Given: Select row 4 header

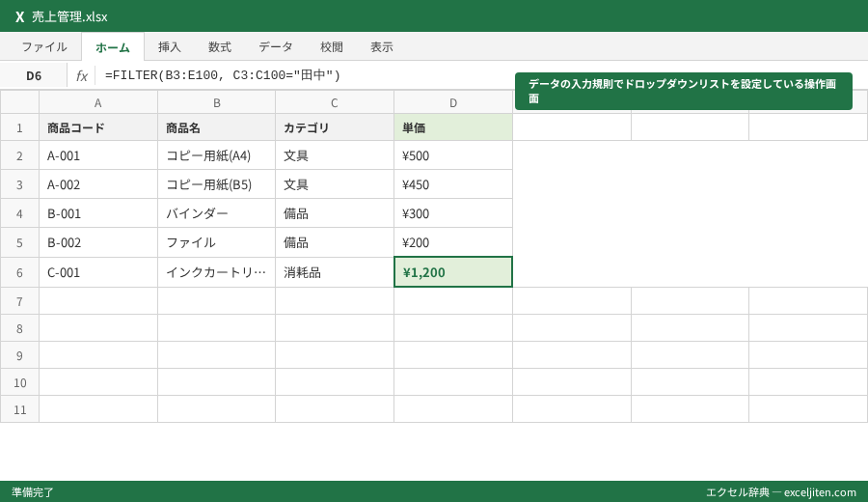Looking at the screenshot, I should [19, 213].
